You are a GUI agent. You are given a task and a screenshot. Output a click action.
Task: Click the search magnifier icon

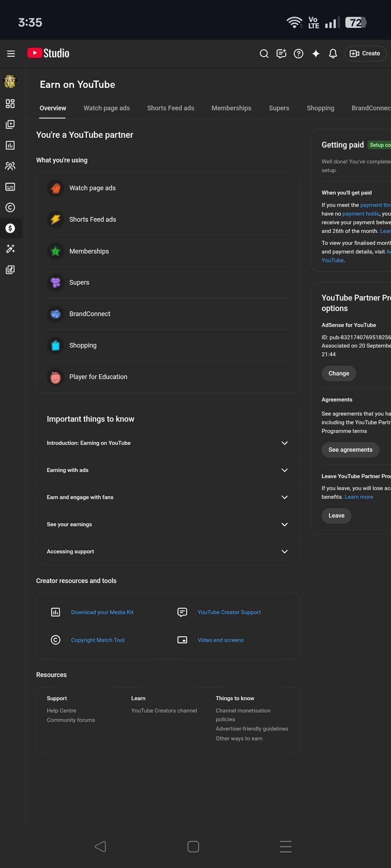coord(264,54)
